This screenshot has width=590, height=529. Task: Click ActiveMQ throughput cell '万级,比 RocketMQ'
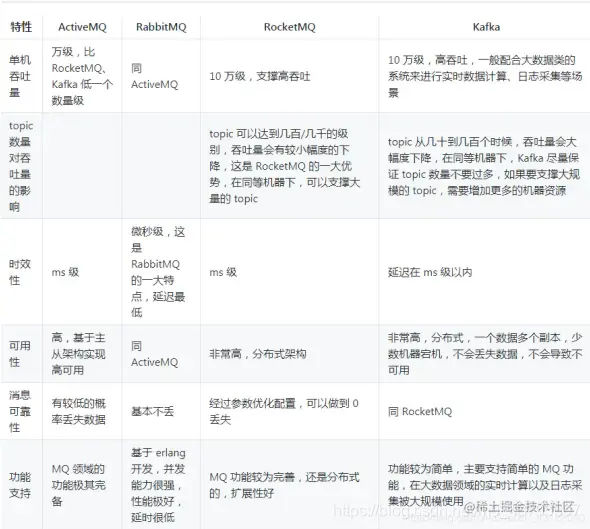tap(82, 76)
